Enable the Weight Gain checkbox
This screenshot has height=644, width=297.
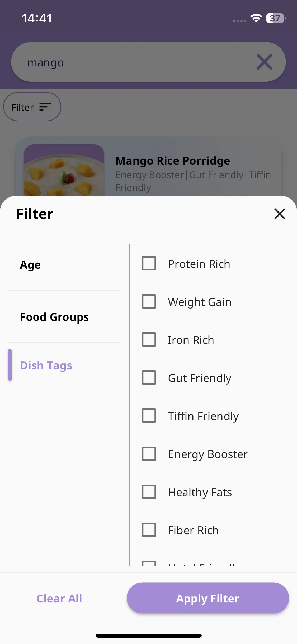coord(149,301)
